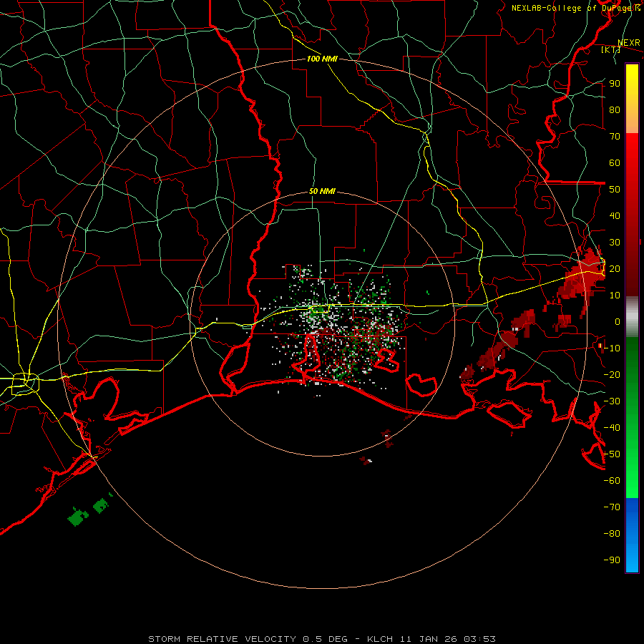Click the "70" value on the velocity scale
Image resolution: width=644 pixels, height=644 pixels.
615,137
